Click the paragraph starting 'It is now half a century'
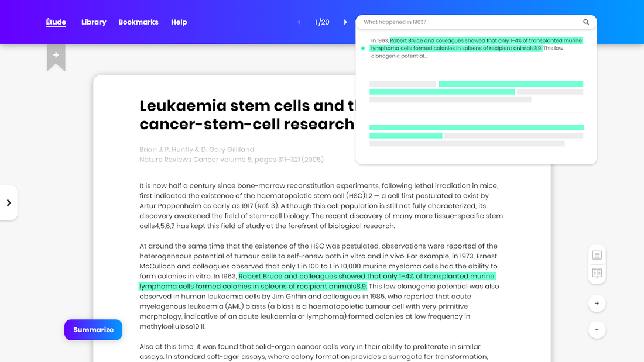 tap(321, 206)
